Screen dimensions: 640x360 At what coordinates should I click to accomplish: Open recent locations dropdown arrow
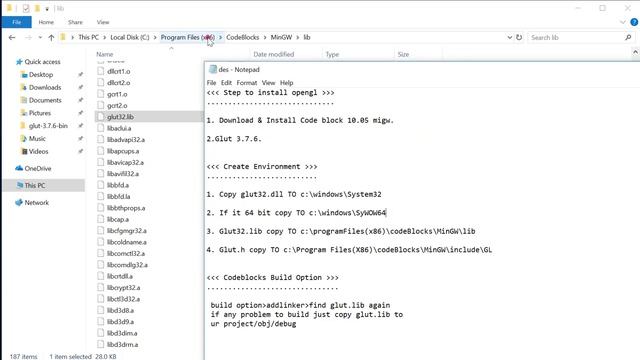point(40,38)
